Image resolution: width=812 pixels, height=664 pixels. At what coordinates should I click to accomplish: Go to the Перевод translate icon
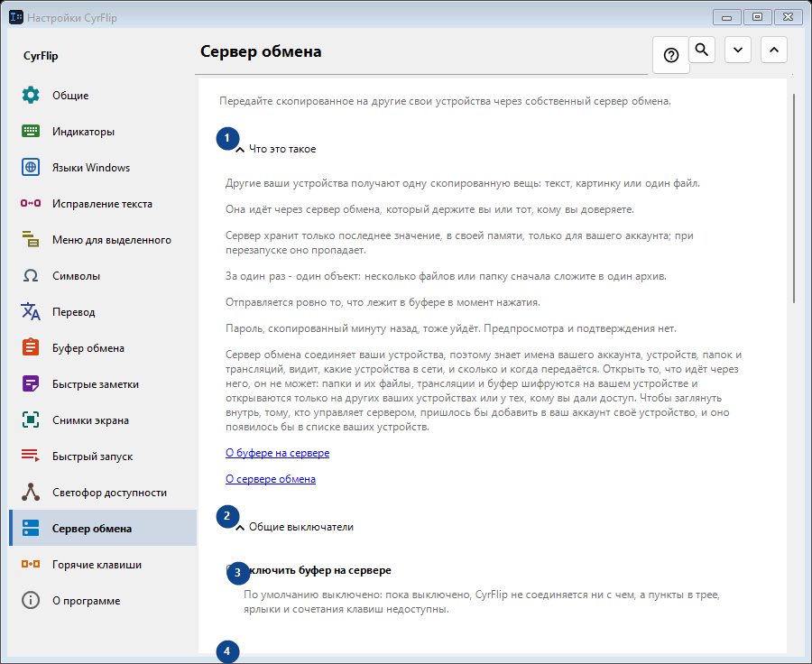31,312
